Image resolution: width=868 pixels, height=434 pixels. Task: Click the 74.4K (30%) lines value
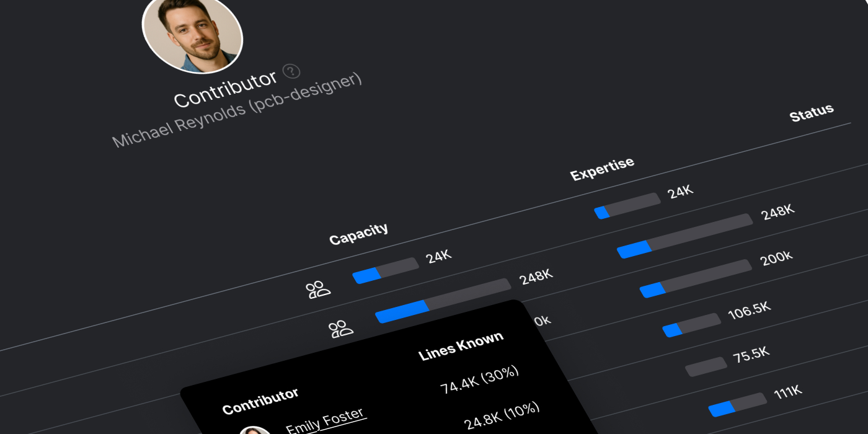point(479,380)
